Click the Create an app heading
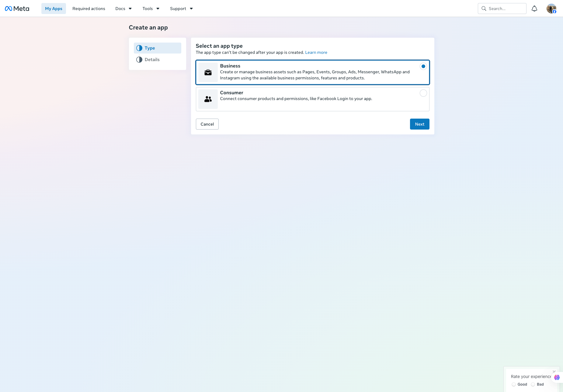Screen dimensions: 563x392 pos(148,27)
